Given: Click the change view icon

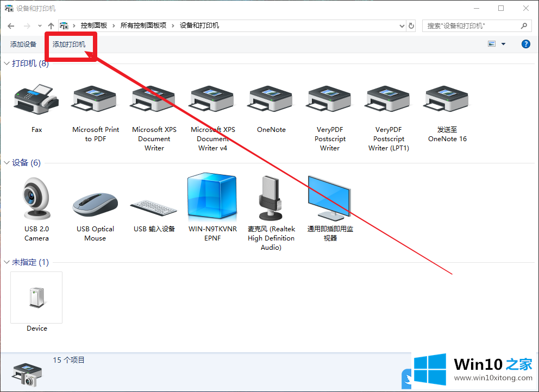Looking at the screenshot, I should point(492,44).
